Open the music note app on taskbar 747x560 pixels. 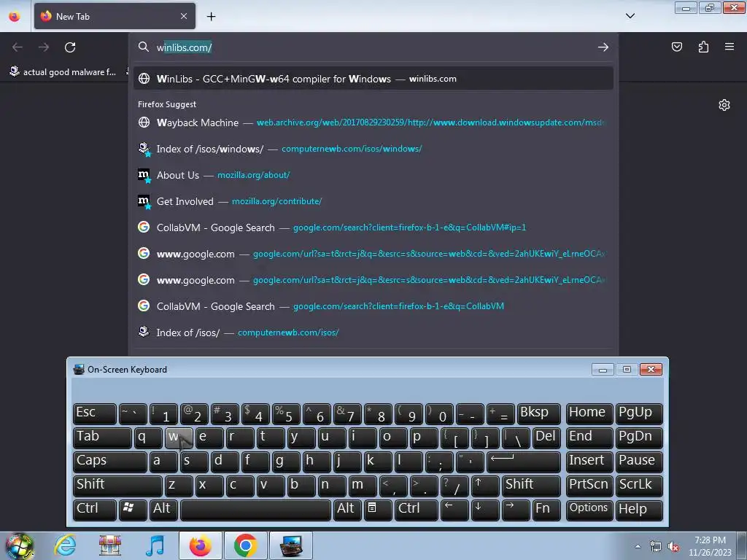coord(155,545)
